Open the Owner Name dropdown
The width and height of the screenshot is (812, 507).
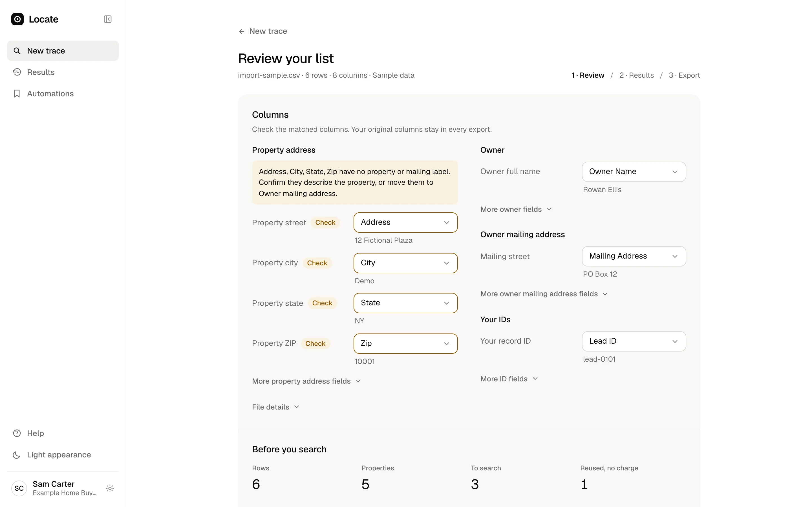[x=634, y=172]
